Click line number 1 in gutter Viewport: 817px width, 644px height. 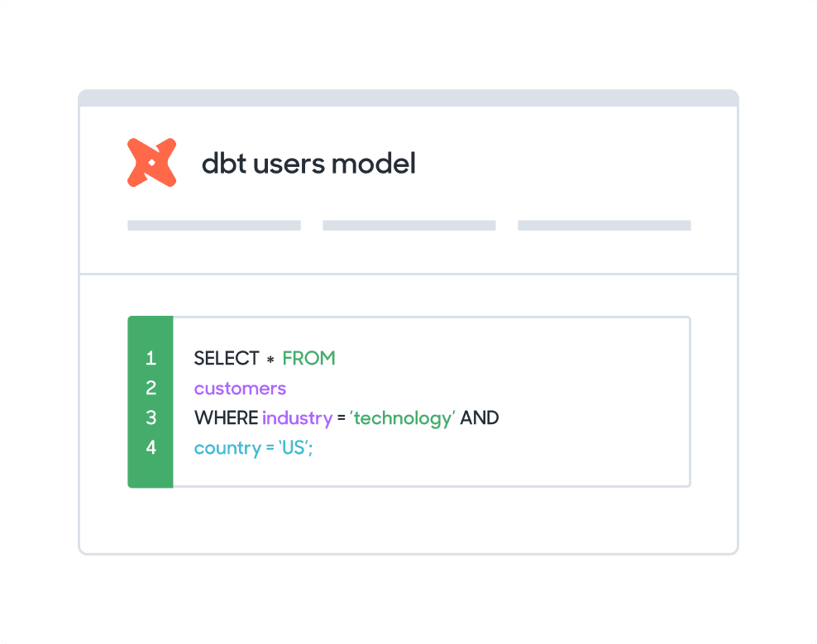(x=150, y=358)
